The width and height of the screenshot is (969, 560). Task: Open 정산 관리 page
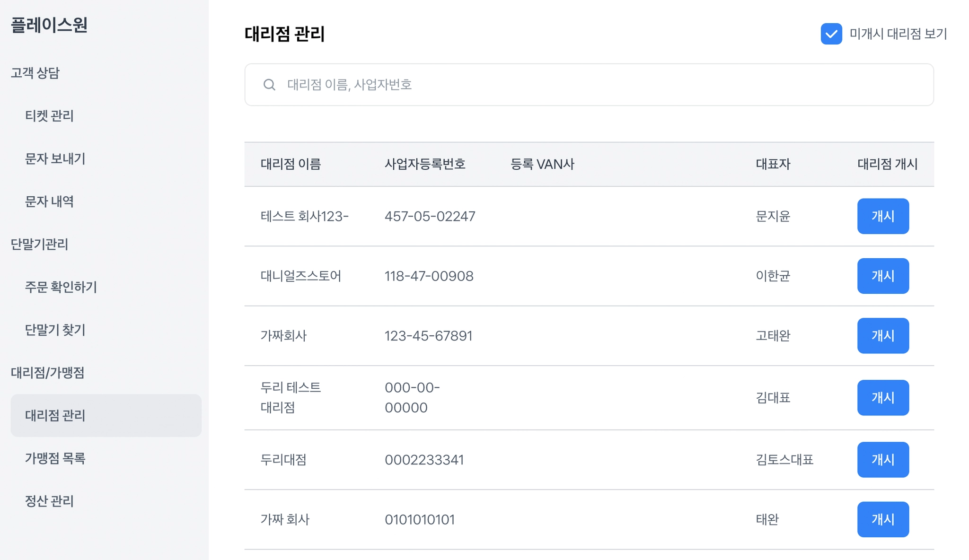(49, 501)
